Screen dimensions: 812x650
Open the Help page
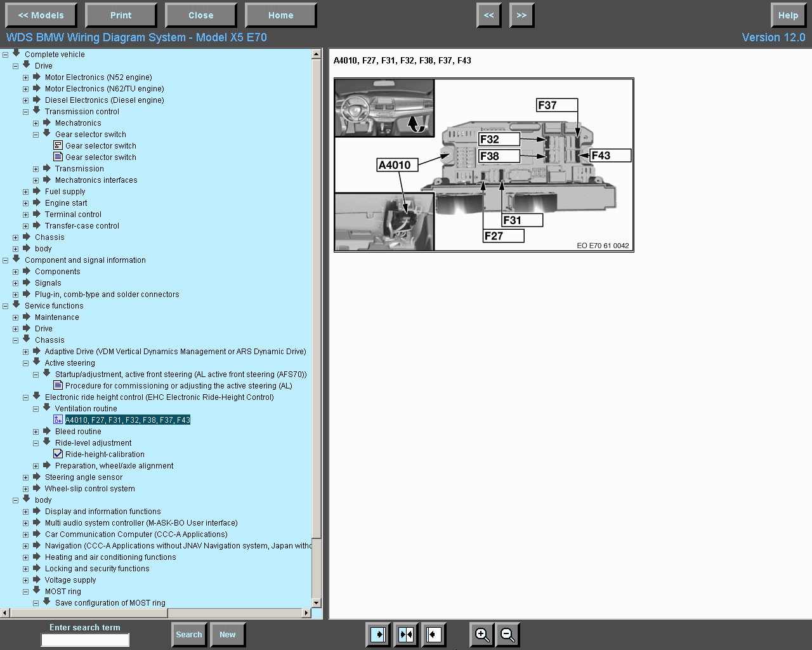(789, 15)
